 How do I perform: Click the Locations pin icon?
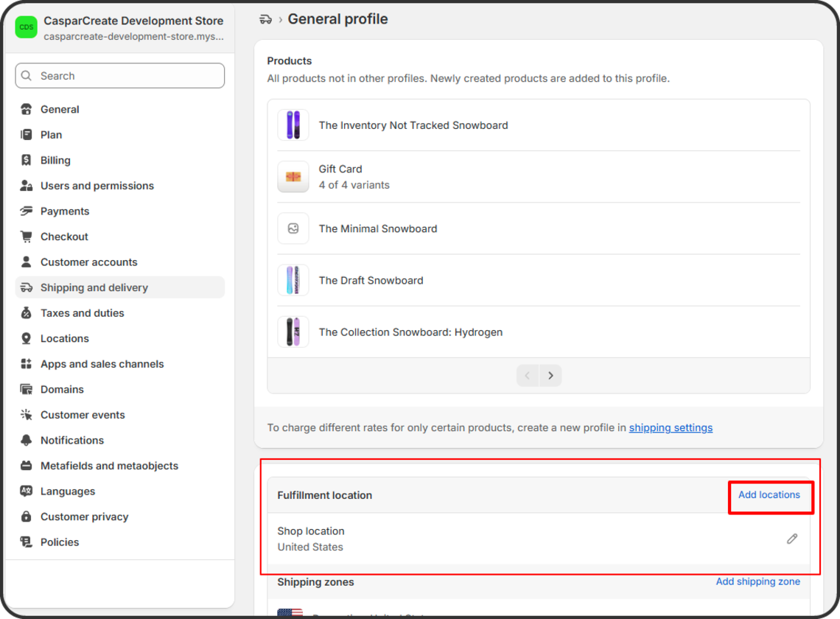[x=27, y=338]
